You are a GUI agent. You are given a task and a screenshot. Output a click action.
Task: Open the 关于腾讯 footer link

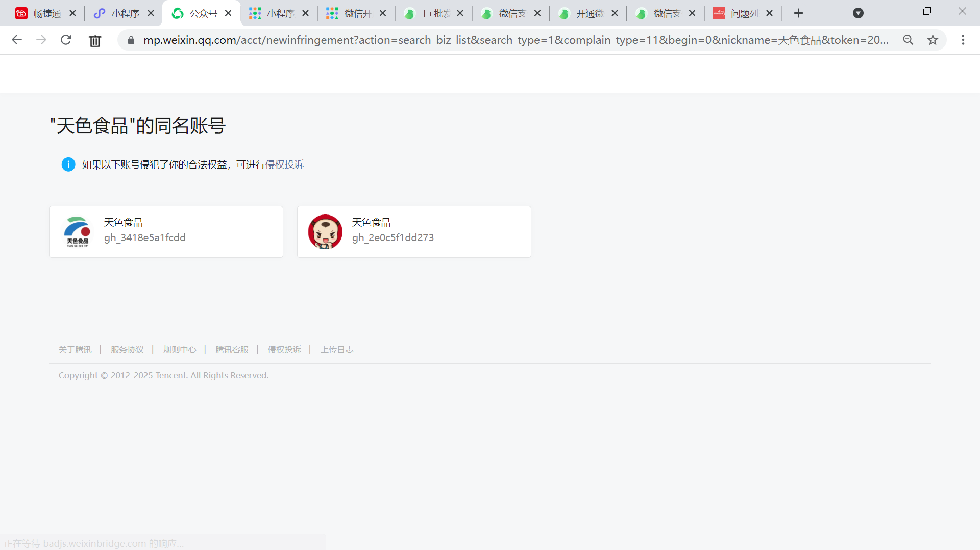pos(75,350)
